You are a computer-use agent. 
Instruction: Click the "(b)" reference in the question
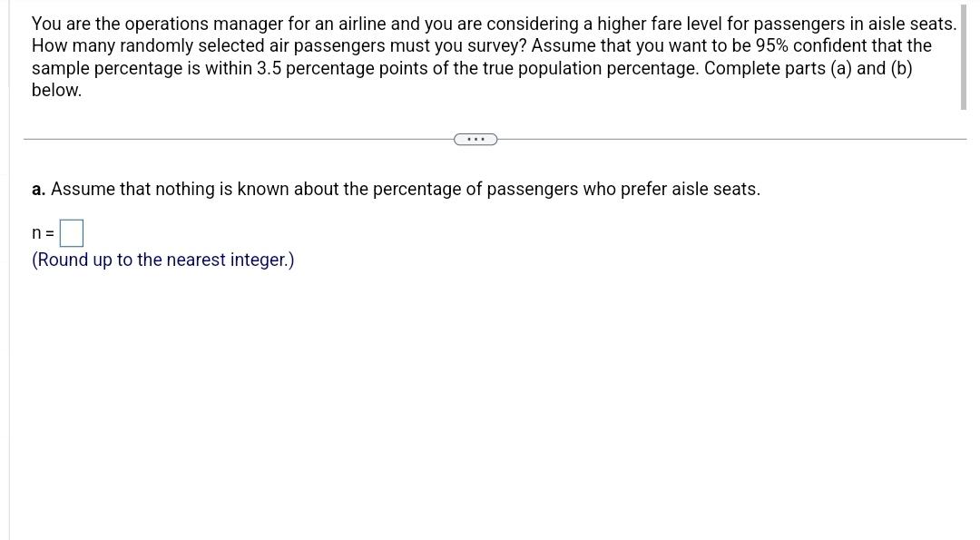coord(900,69)
